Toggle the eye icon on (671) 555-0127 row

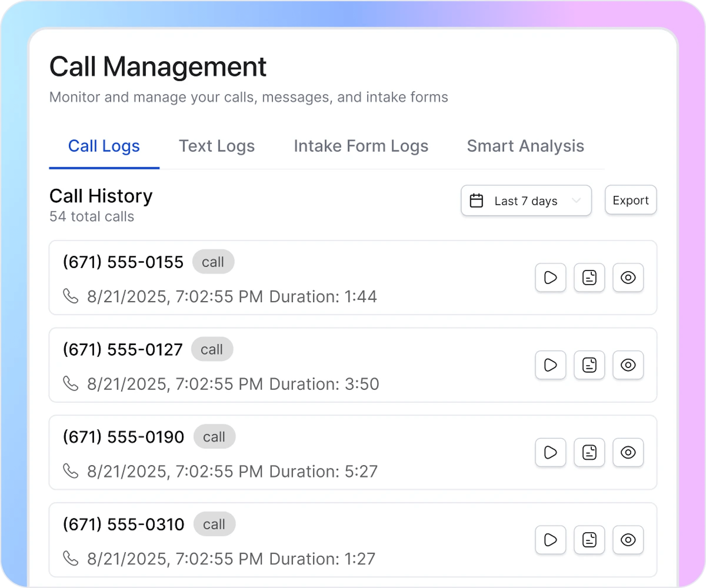[x=628, y=365]
